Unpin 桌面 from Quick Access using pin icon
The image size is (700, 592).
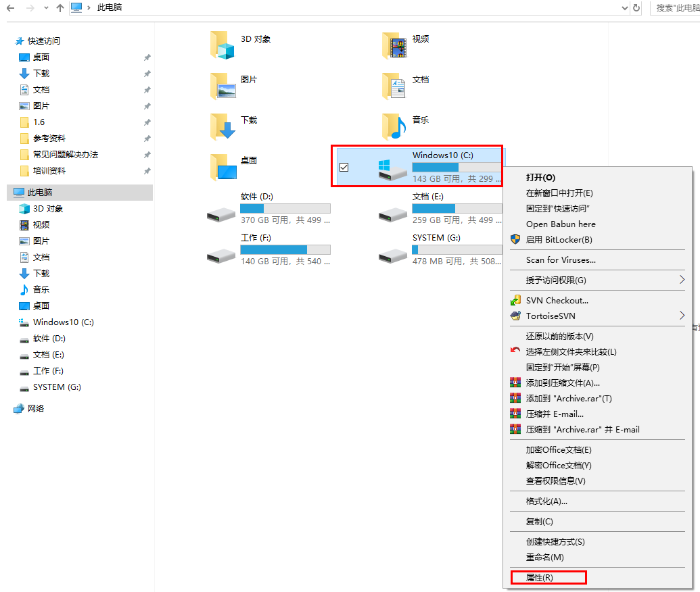(147, 57)
